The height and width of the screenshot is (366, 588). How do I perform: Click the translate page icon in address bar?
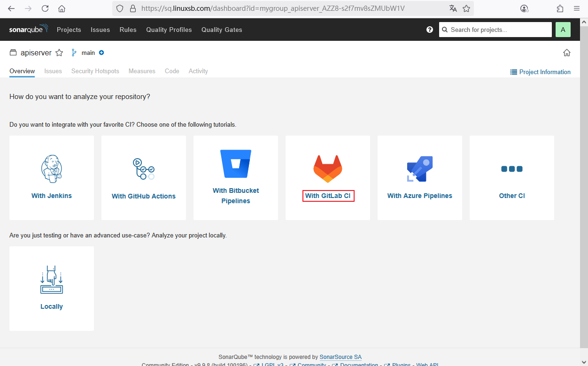point(453,8)
